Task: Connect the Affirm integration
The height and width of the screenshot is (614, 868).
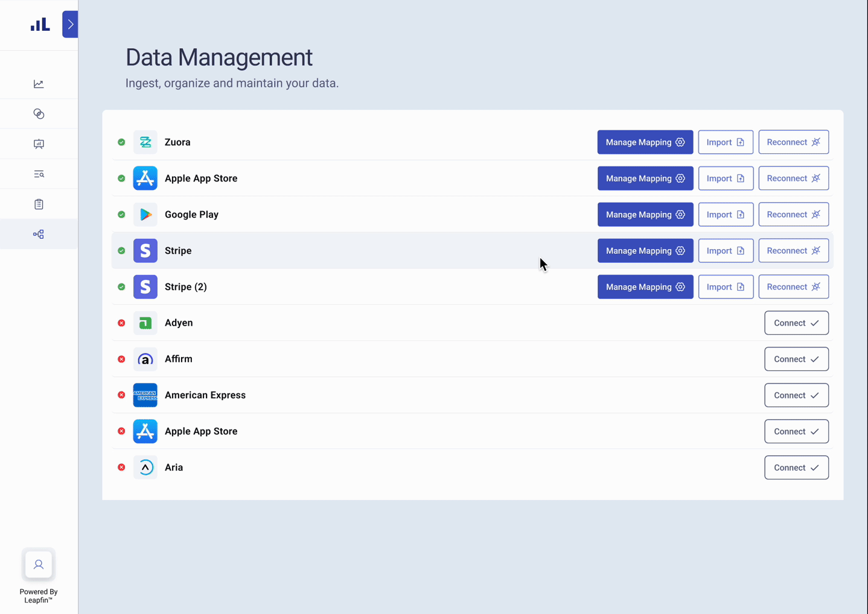Action: (x=796, y=359)
